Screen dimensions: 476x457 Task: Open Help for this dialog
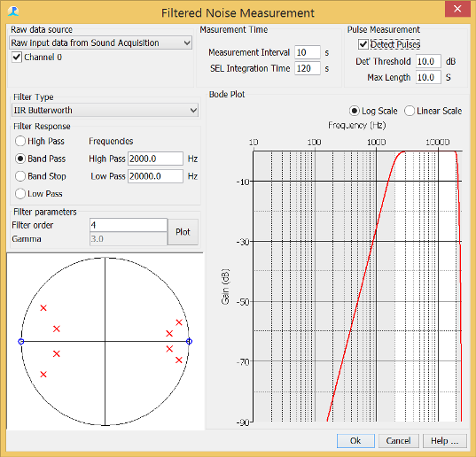[x=445, y=441]
